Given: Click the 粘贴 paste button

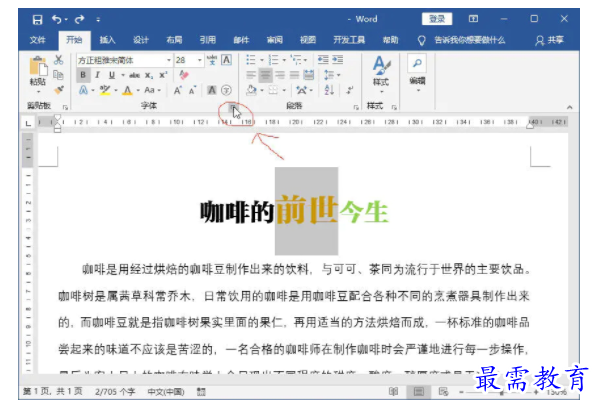Looking at the screenshot, I should tap(38, 75).
